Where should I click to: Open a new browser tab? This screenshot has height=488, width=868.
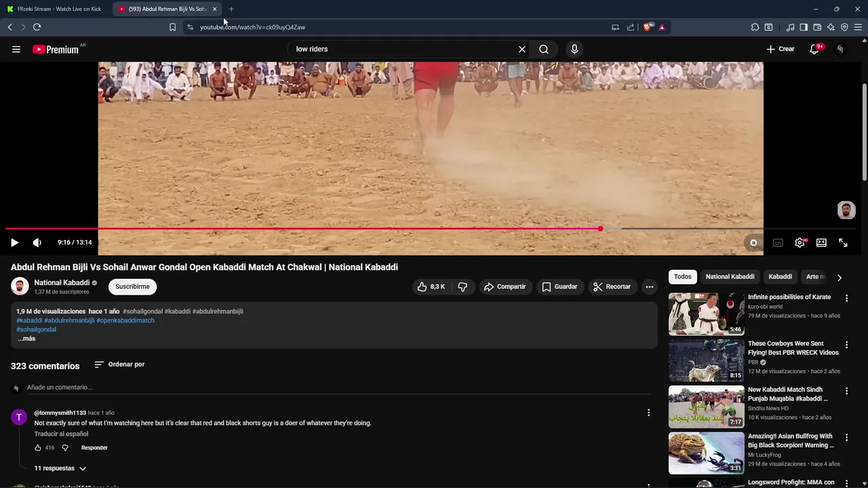click(x=231, y=9)
